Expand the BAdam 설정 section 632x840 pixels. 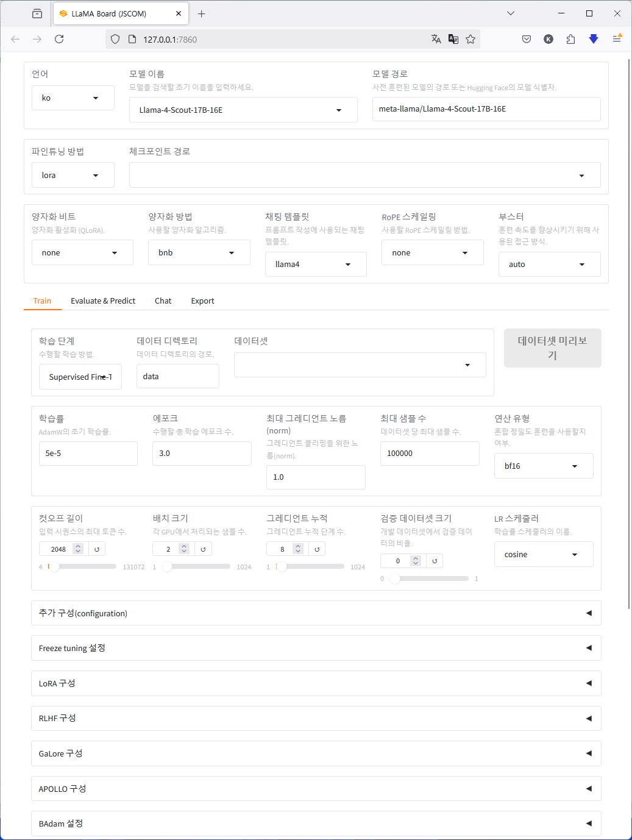316,824
